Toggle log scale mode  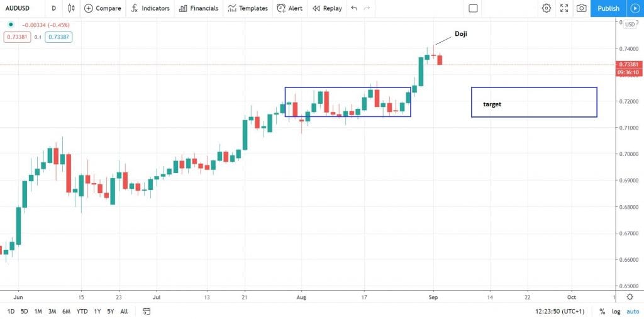(x=616, y=311)
